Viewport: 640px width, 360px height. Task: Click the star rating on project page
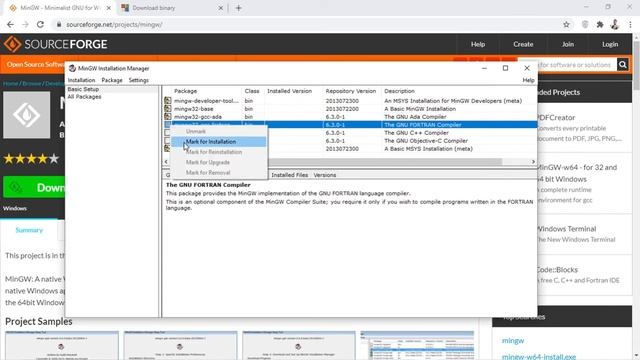(31, 158)
